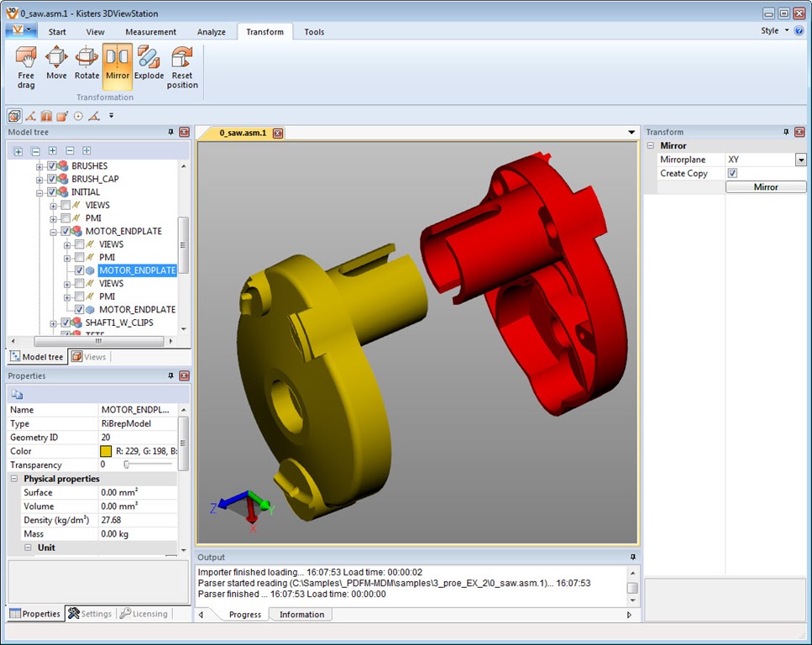Toggle the SHAFT1_W_CLIPS checkbox
This screenshot has height=645, width=812.
(65, 322)
